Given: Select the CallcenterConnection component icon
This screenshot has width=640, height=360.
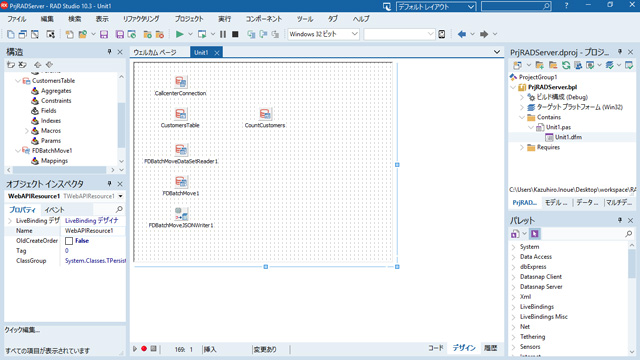Looking at the screenshot, I should tap(180, 82).
